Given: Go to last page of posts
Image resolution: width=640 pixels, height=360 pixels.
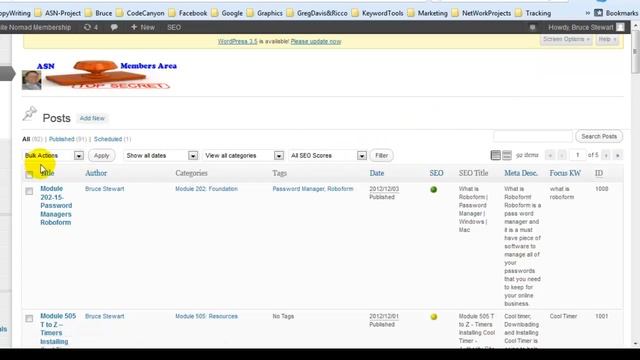Looking at the screenshot, I should click(x=618, y=155).
